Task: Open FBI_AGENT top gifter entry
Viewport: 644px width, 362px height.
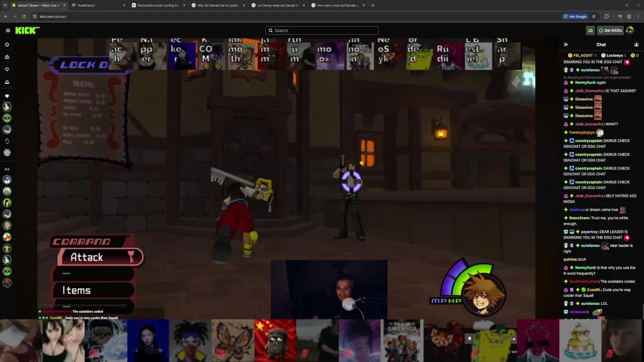Action: tap(583, 55)
